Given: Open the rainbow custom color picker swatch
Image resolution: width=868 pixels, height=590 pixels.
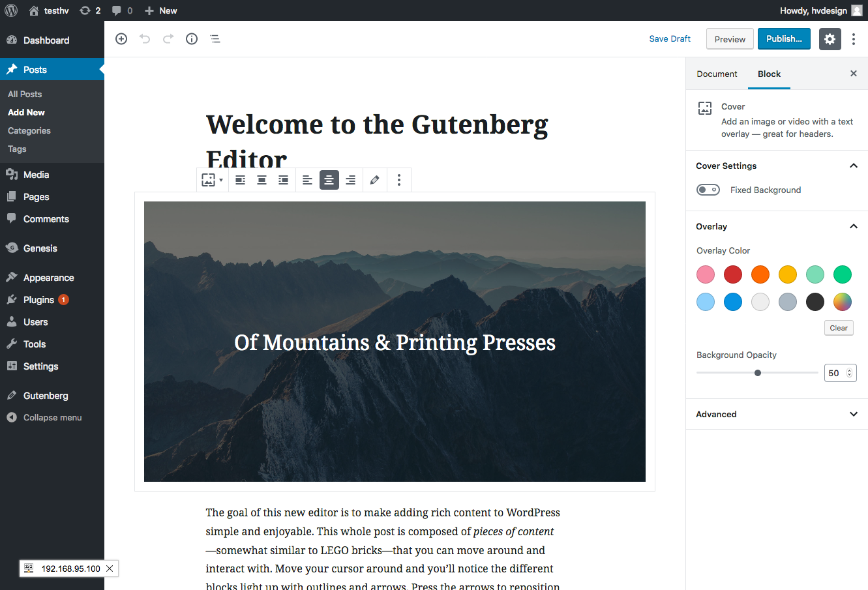Looking at the screenshot, I should (843, 302).
